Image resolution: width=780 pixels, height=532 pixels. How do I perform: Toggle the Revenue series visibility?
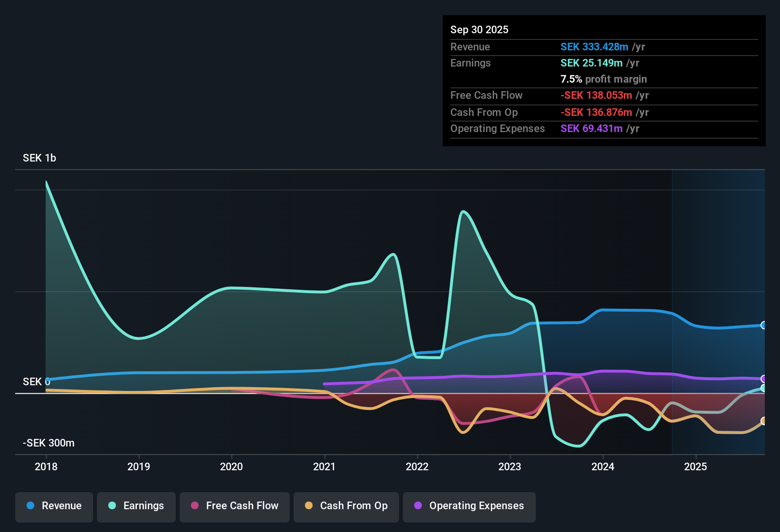(x=54, y=506)
